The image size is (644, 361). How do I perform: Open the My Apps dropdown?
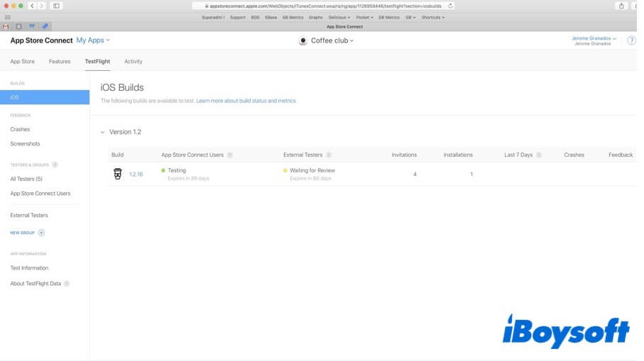click(x=93, y=40)
